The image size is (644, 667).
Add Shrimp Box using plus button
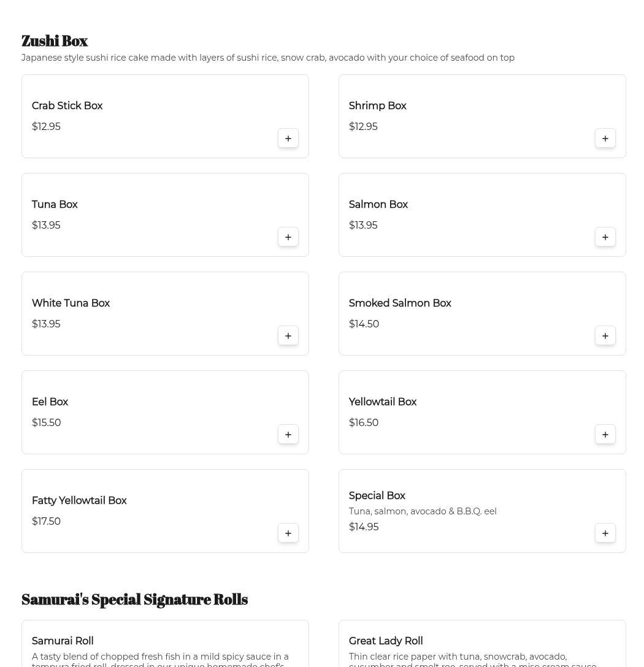pyautogui.click(x=605, y=139)
